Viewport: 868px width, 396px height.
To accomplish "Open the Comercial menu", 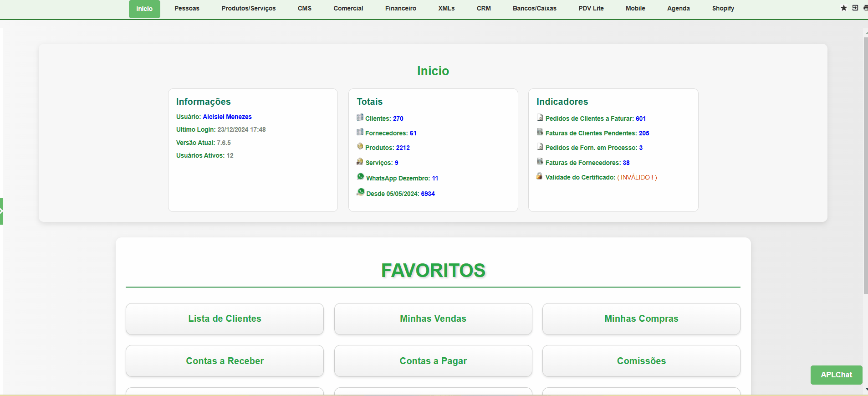I will [x=348, y=8].
